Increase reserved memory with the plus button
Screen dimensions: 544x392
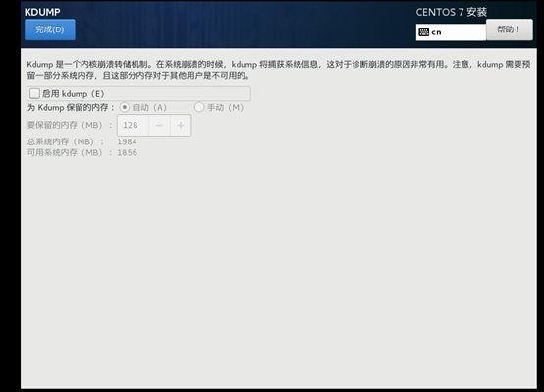(x=181, y=125)
